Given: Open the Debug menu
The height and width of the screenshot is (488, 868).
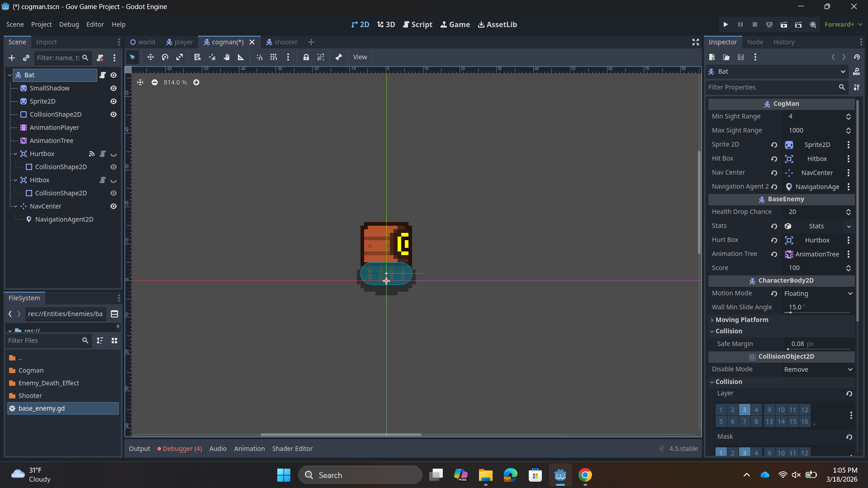Looking at the screenshot, I should click(x=69, y=24).
